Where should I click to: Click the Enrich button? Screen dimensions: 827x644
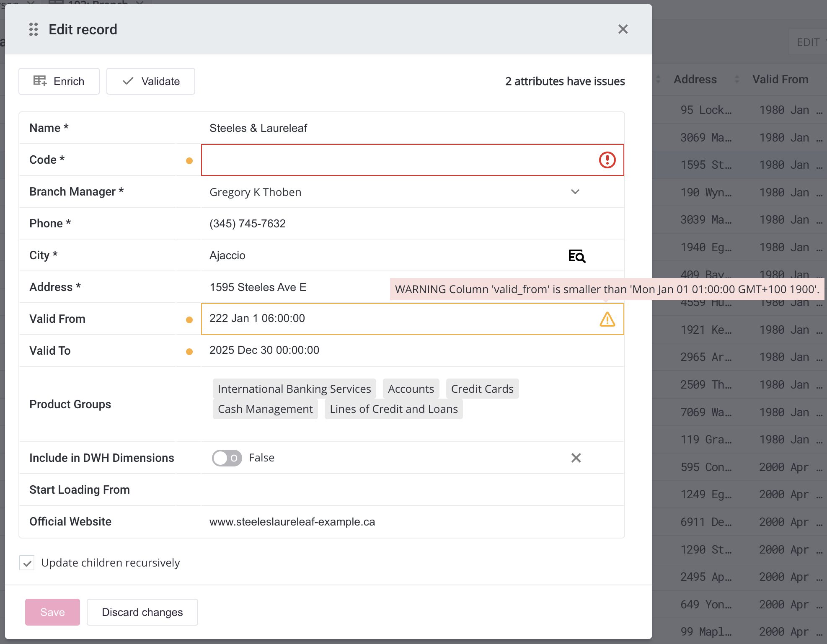tap(59, 81)
